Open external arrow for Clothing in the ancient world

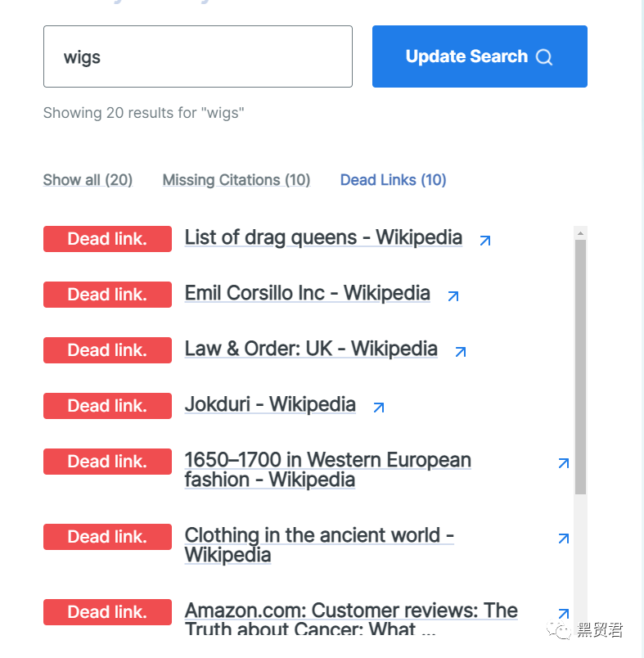tap(563, 539)
